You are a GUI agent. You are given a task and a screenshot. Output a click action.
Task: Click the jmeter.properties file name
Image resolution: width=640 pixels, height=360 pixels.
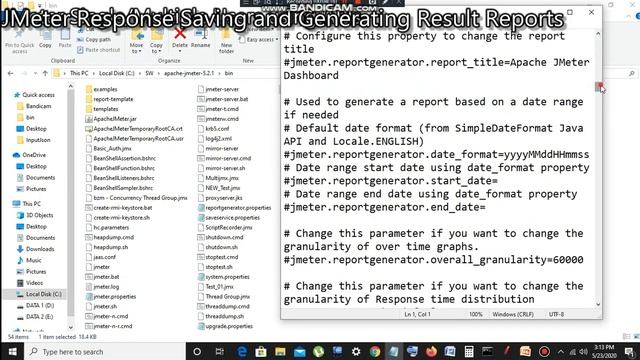tap(115, 297)
